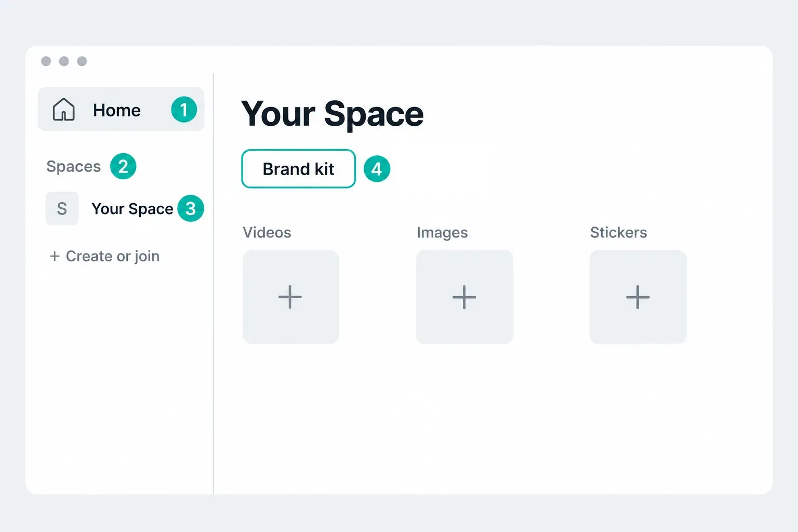Screen dimensions: 798x532
Task: Open Home in the sidebar
Action: (x=121, y=110)
